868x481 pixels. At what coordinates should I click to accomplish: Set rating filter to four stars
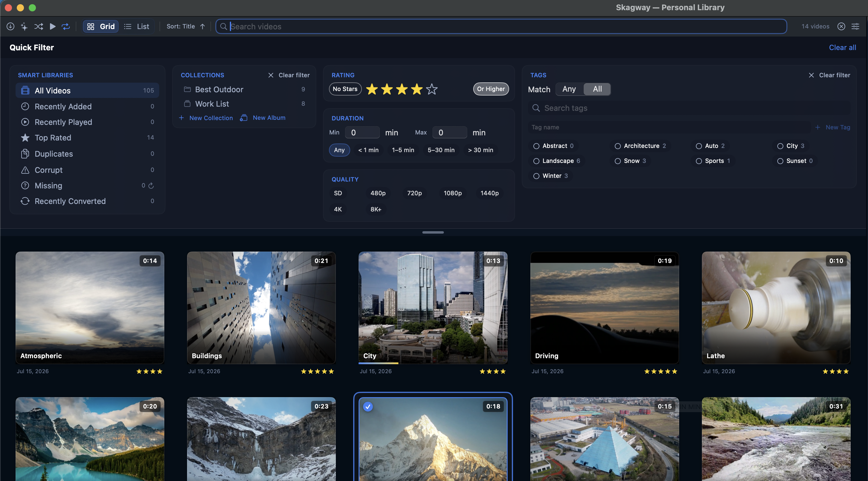coord(417,89)
